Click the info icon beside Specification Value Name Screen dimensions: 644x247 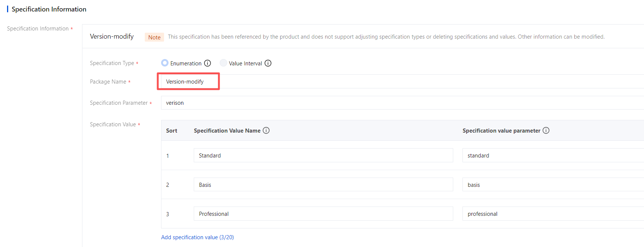[266, 130]
